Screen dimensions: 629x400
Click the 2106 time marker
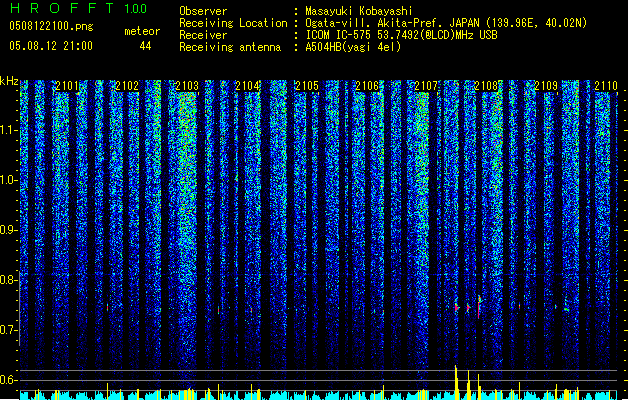pos(367,86)
